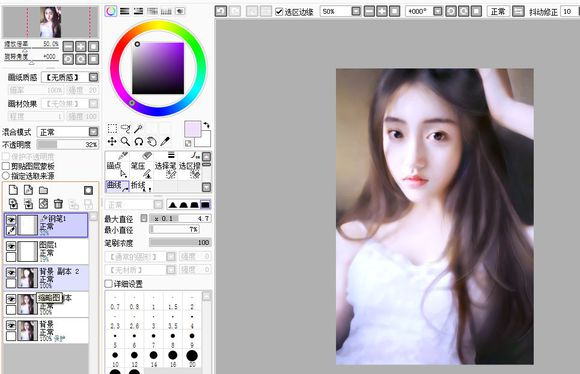This screenshot has width=580, height=374.
Task: Hide the 钢笔1 layer
Action: pos(11,220)
